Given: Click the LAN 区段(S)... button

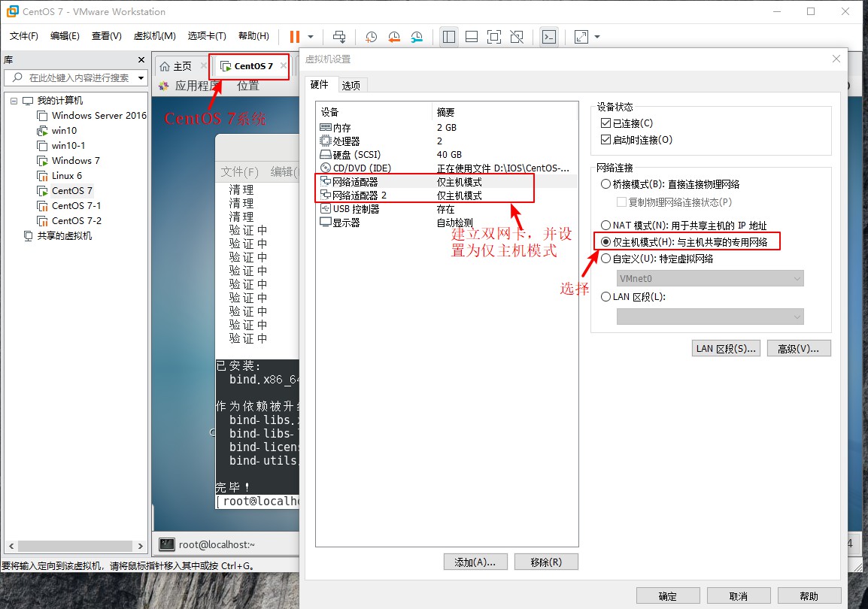Looking at the screenshot, I should click(x=726, y=348).
